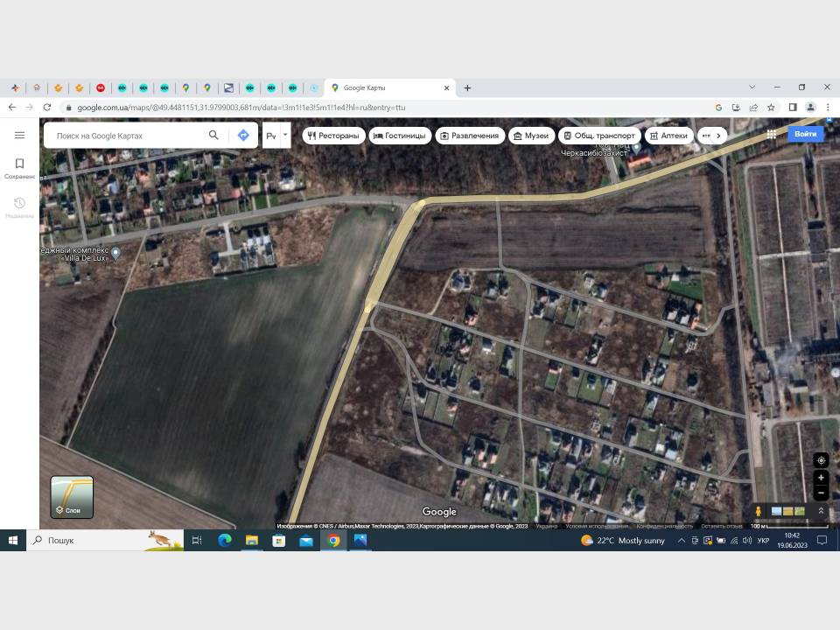
Task: Open a new tab with plus button
Action: click(x=467, y=87)
